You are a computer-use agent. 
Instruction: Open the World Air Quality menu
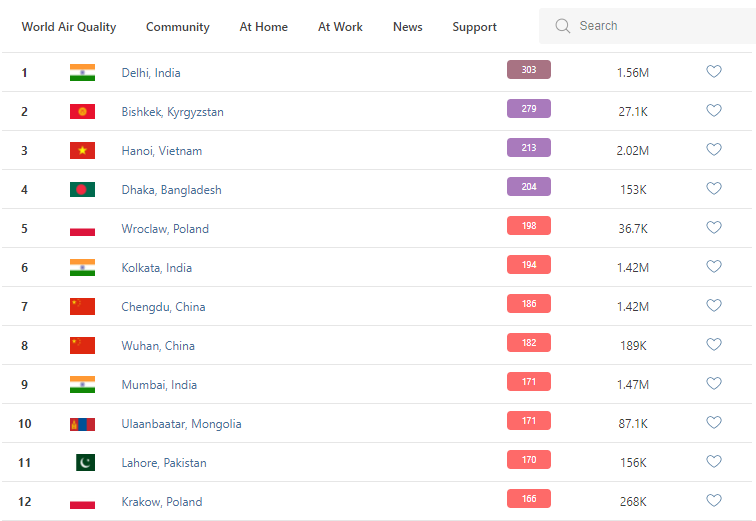coord(69,27)
